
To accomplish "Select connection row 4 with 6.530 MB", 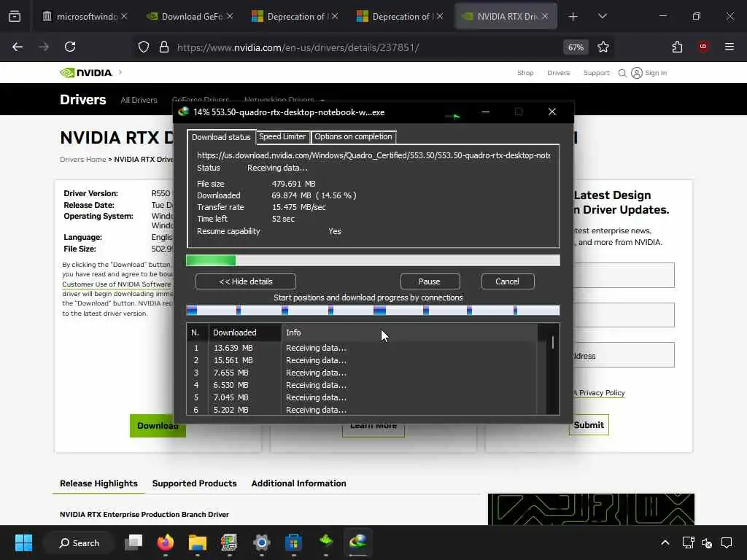I will click(x=362, y=385).
